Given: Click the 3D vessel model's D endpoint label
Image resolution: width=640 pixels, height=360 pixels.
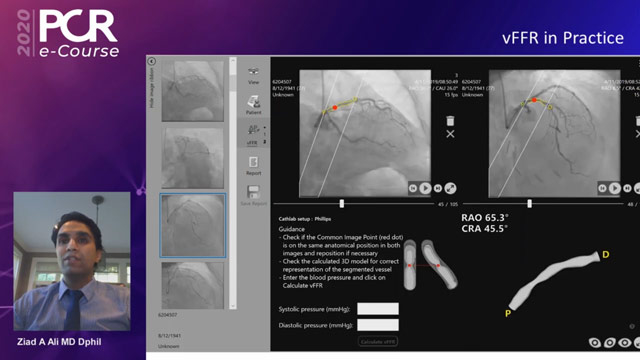Looking at the screenshot, I should point(606,255).
